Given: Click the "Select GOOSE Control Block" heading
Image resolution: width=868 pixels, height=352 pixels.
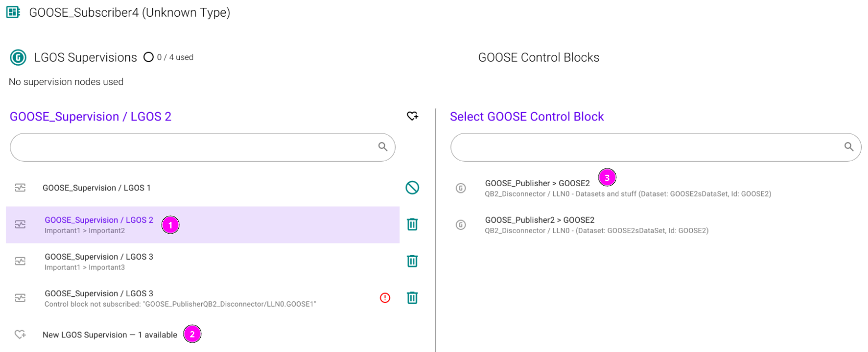Looking at the screenshot, I should click(527, 117).
